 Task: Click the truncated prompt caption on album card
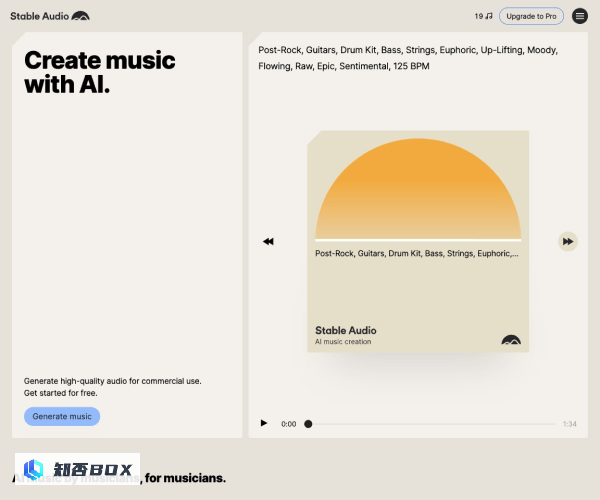tap(417, 254)
